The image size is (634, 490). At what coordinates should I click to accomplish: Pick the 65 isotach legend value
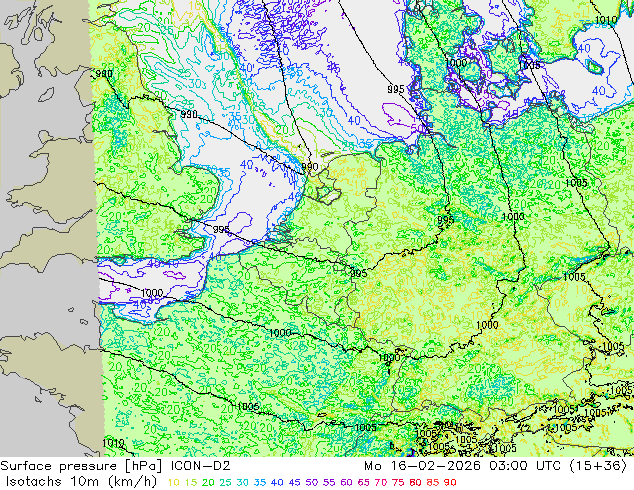coord(363,482)
